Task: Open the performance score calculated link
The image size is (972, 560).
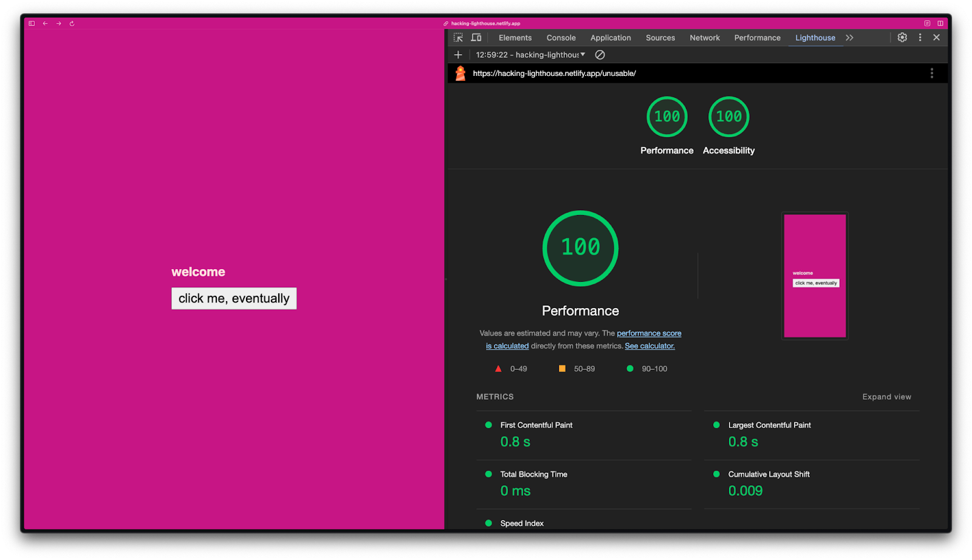Action: click(649, 333)
